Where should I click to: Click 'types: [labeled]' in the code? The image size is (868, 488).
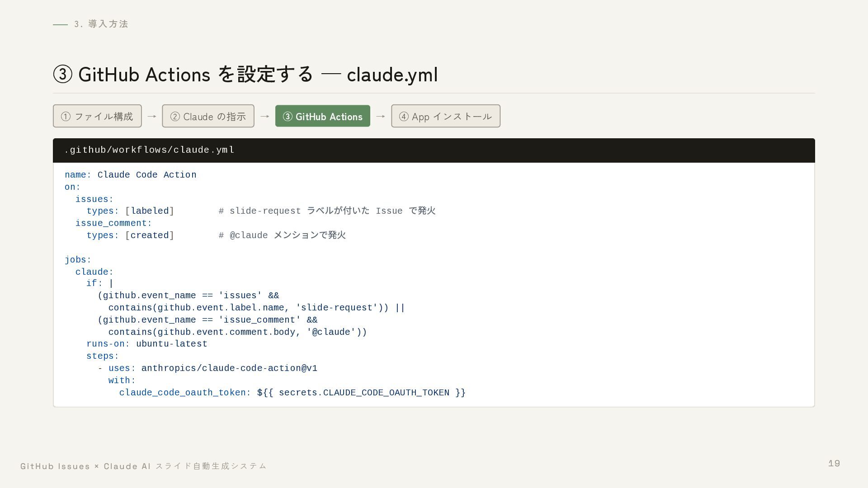(130, 211)
